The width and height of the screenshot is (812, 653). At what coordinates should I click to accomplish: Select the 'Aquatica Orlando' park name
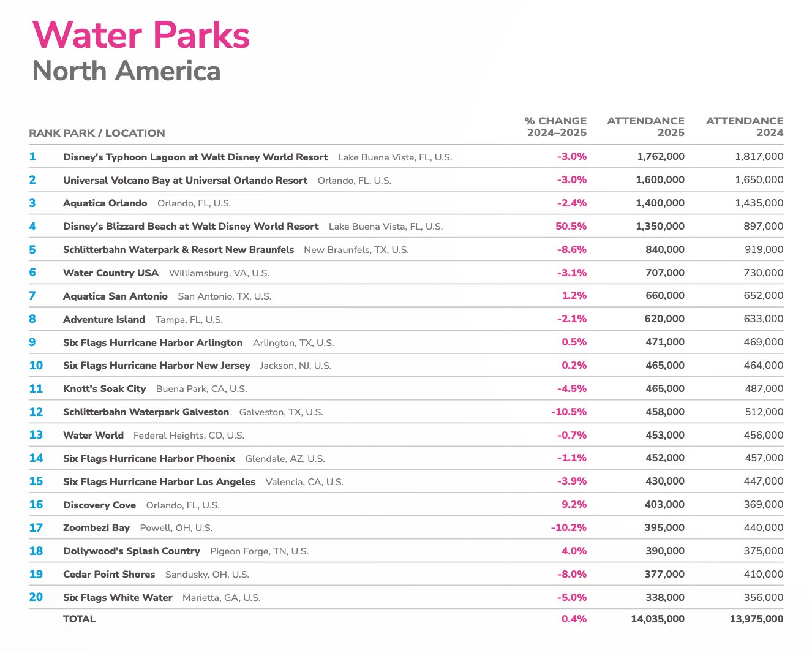pos(105,203)
